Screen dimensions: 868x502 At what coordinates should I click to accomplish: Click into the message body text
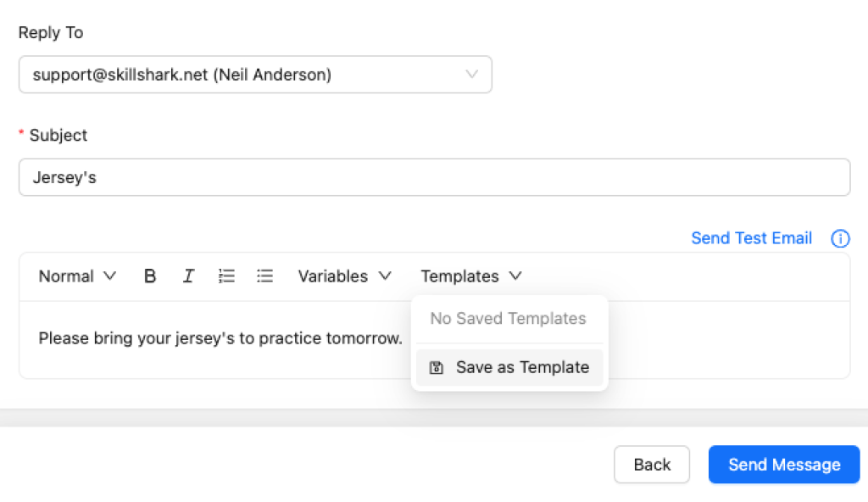(220, 339)
